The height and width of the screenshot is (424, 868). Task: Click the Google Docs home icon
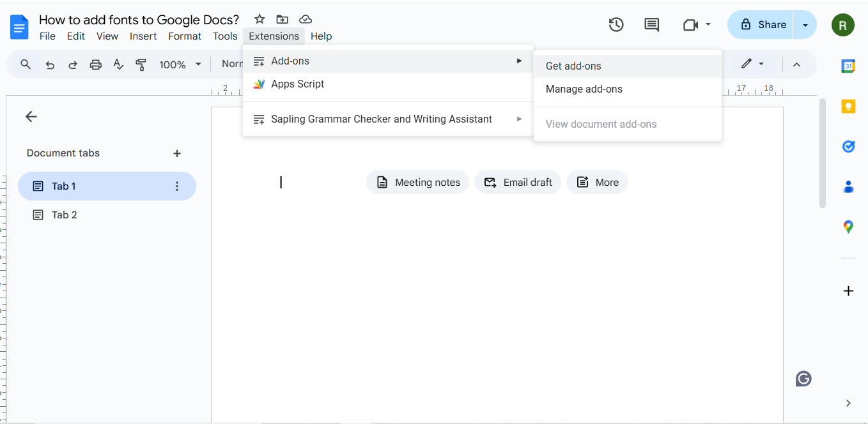tap(20, 27)
